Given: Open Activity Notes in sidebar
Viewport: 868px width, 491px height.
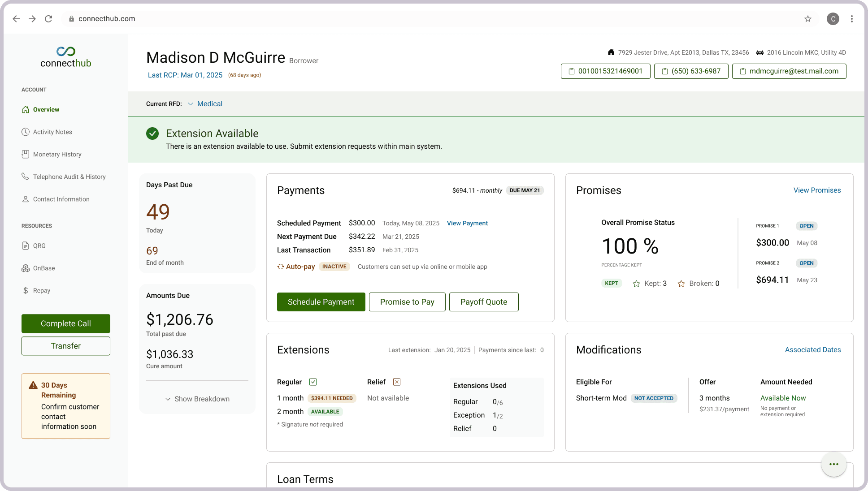Looking at the screenshot, I should 52,132.
